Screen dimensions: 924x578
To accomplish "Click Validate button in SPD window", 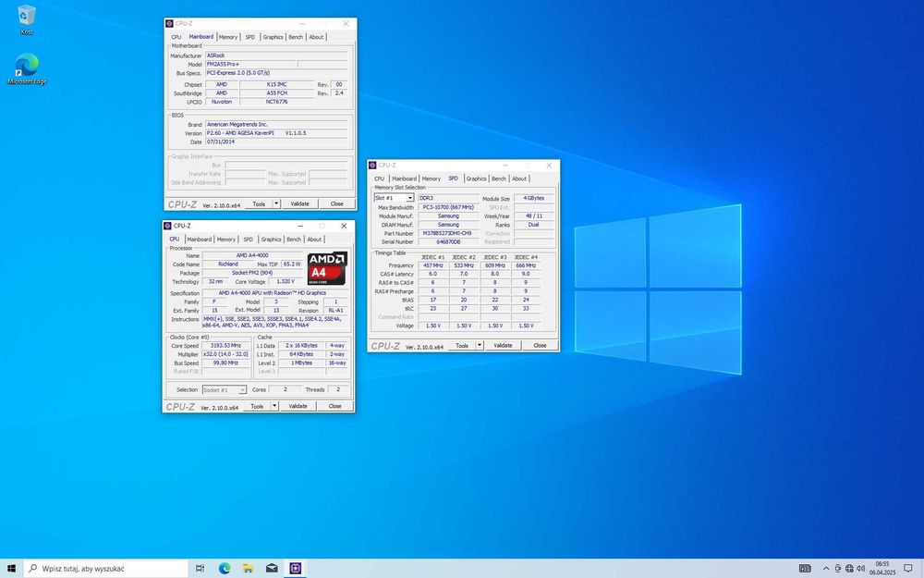I will 503,346.
